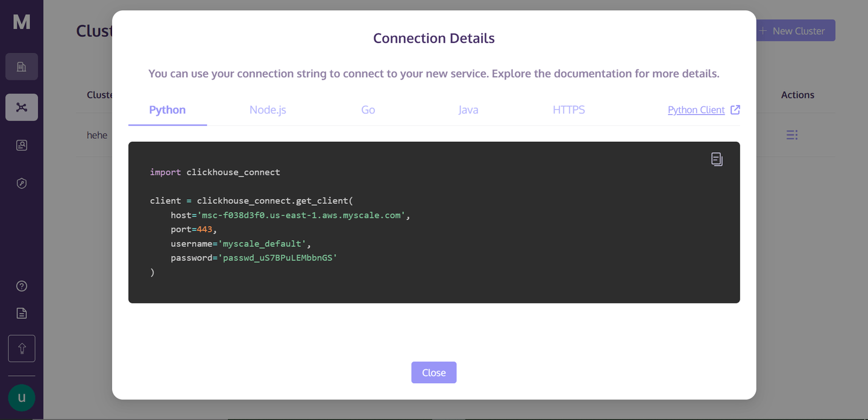
Task: Switch to the Python tab
Action: coord(168,110)
